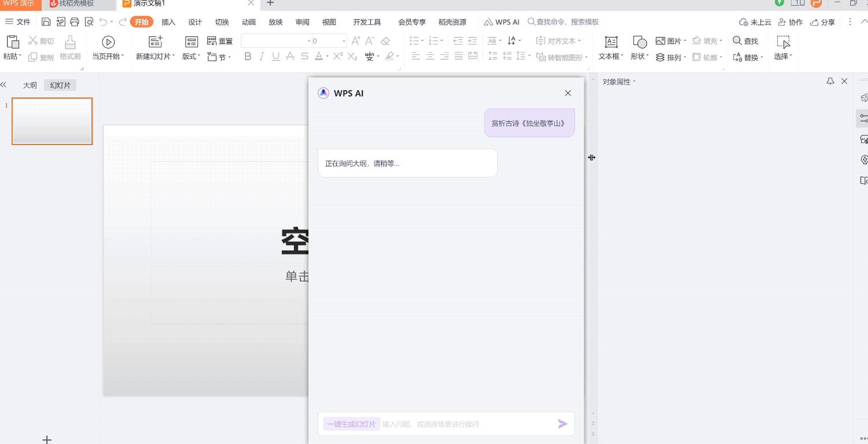Toggle italic formatting in the ribbon
The image size is (868, 444).
[x=262, y=56]
